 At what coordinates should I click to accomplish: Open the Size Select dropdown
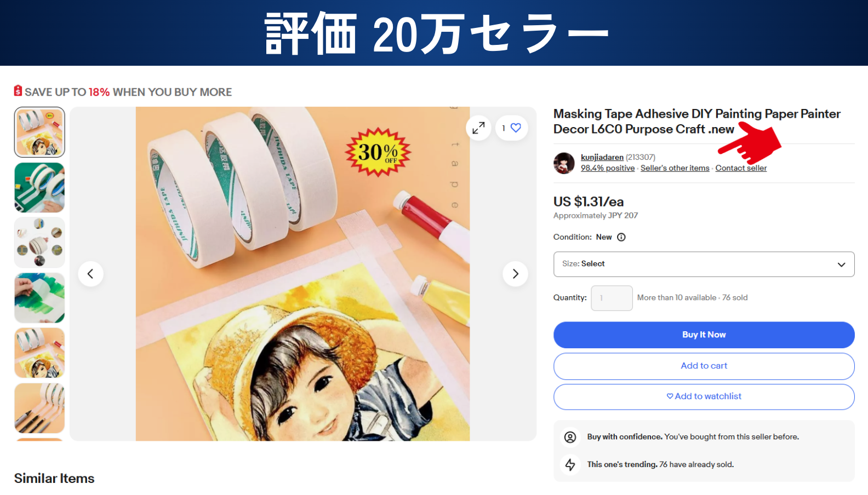click(x=704, y=264)
